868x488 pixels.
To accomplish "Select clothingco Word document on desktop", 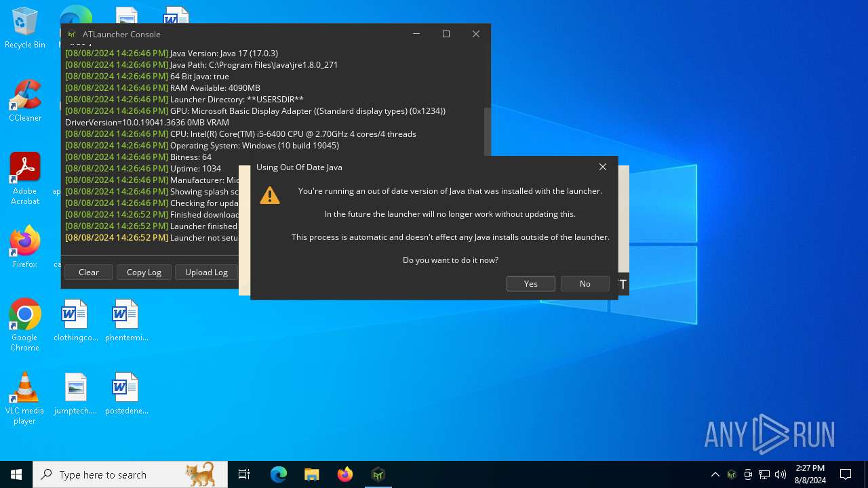I will pos(75,321).
